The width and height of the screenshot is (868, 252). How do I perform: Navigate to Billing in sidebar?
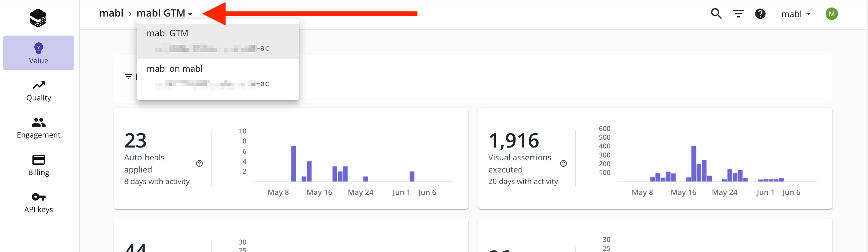(x=39, y=165)
